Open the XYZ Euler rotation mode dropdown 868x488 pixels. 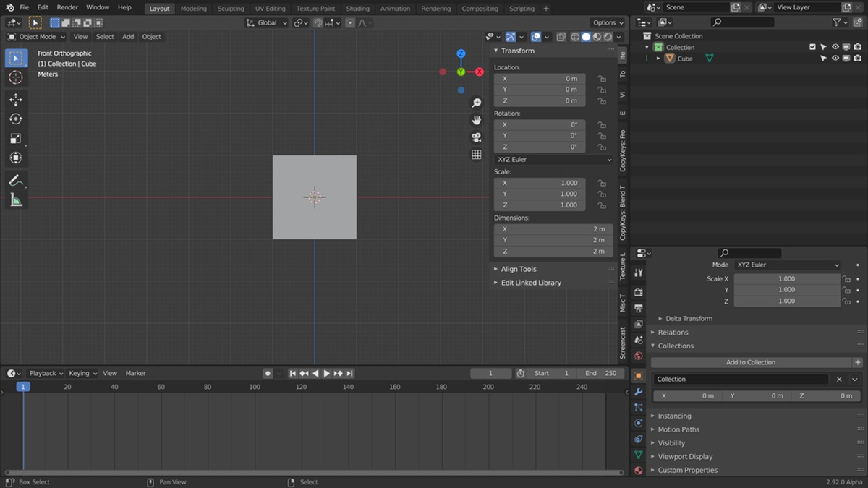[x=553, y=159]
